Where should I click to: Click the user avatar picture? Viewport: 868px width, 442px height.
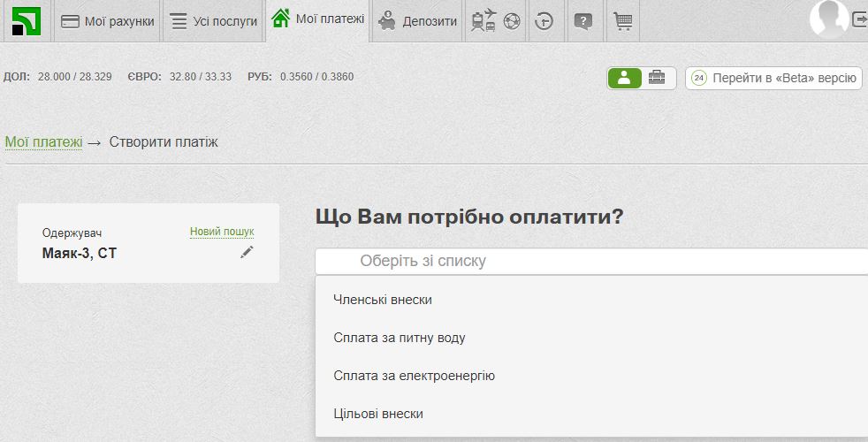tap(829, 18)
